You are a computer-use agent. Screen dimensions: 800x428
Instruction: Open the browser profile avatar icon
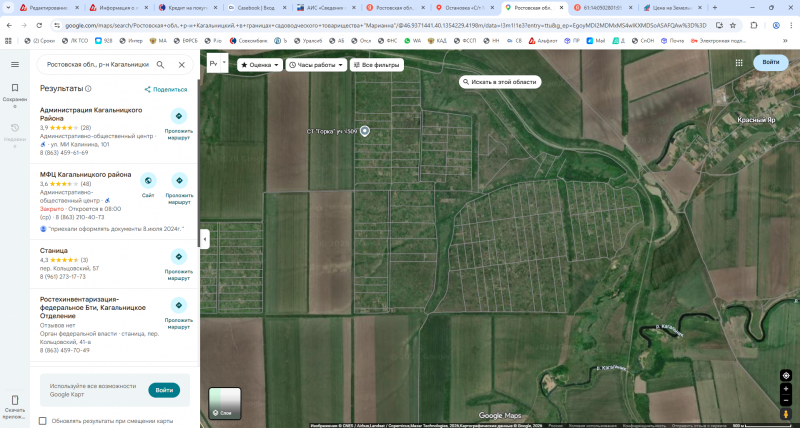coord(776,26)
